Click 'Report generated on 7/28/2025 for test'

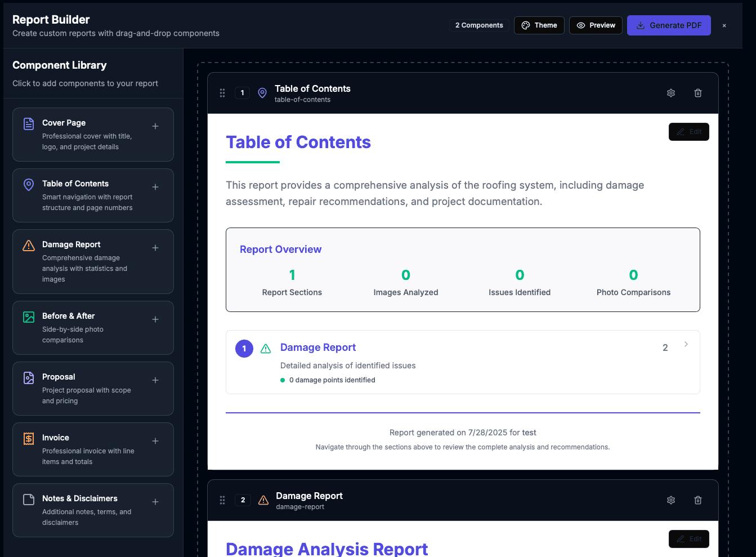click(463, 433)
